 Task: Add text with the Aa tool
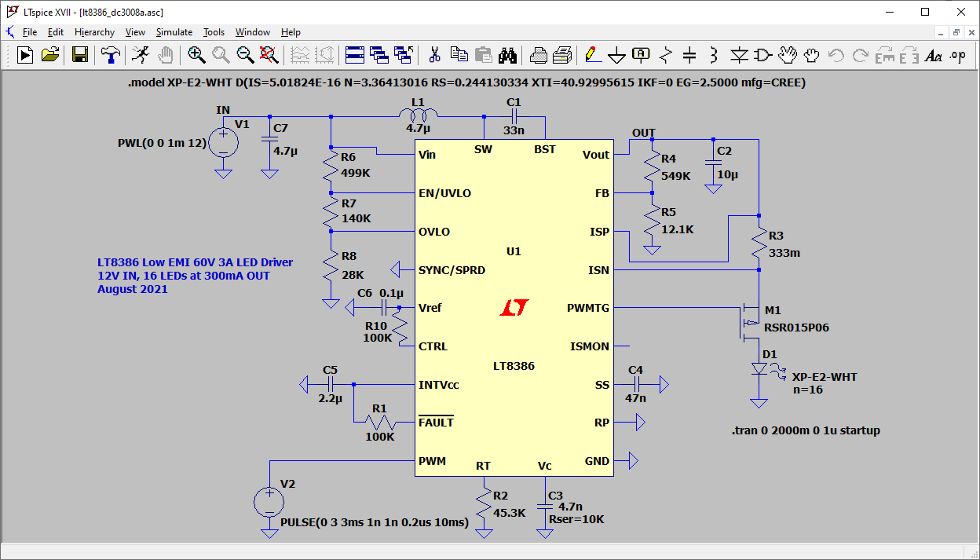pos(934,54)
